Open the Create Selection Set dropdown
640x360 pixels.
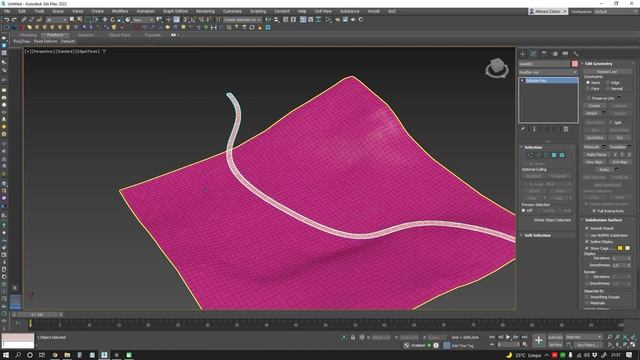(x=242, y=20)
